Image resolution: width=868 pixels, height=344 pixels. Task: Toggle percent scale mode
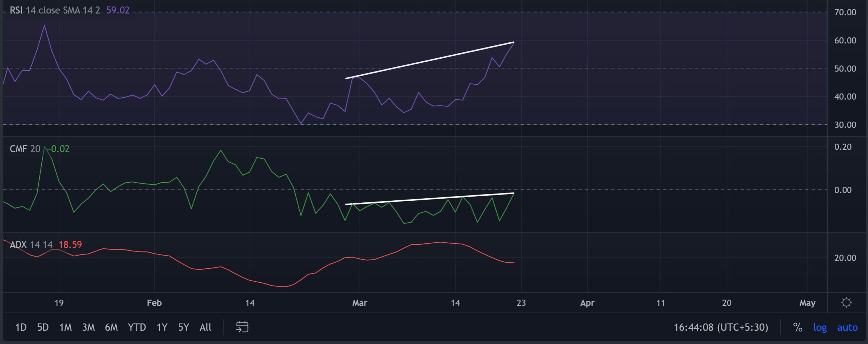pyautogui.click(x=797, y=327)
